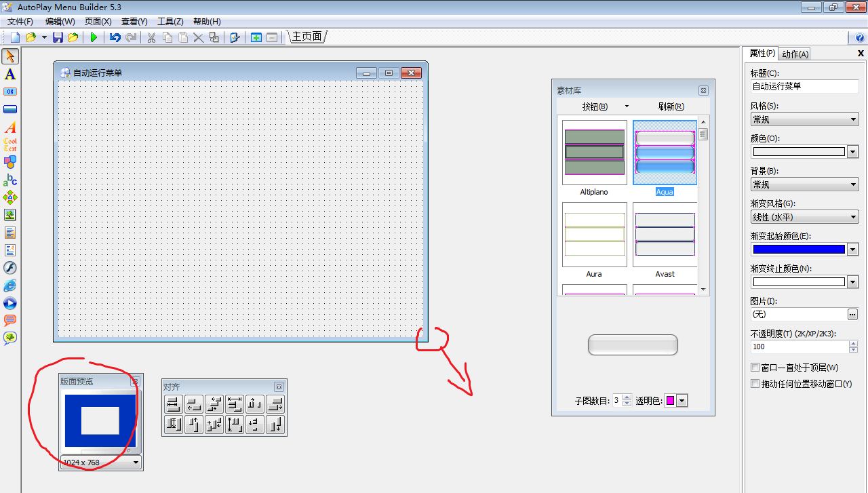The image size is (868, 493).
Task: Open the 背景(B) dropdown
Action: click(x=804, y=184)
